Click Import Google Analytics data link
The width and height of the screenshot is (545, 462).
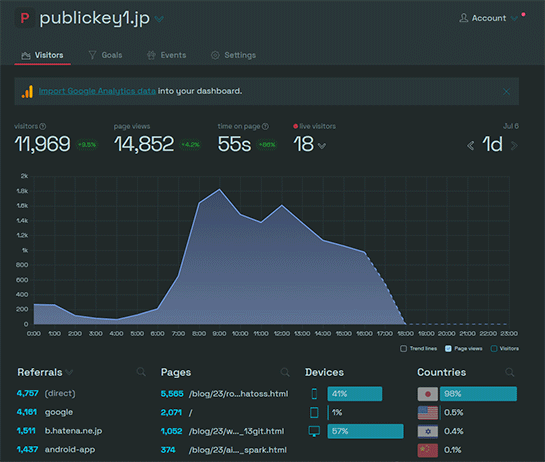(97, 91)
